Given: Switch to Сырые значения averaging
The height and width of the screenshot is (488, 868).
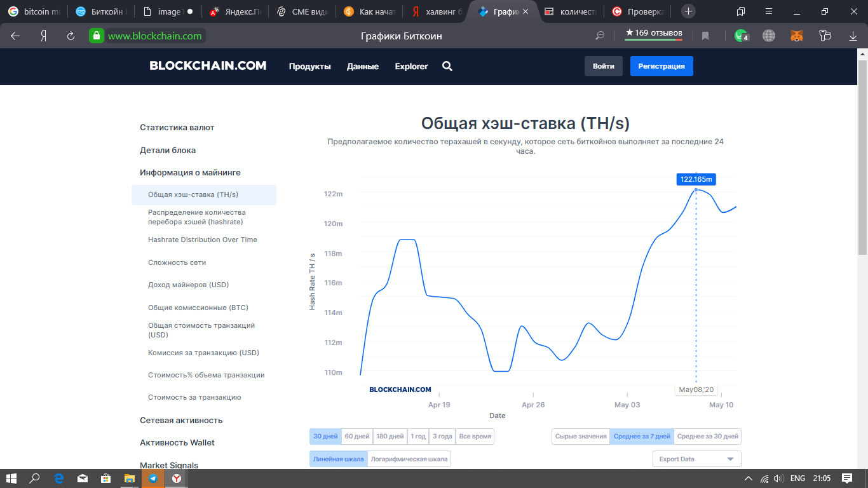Looking at the screenshot, I should point(581,437).
